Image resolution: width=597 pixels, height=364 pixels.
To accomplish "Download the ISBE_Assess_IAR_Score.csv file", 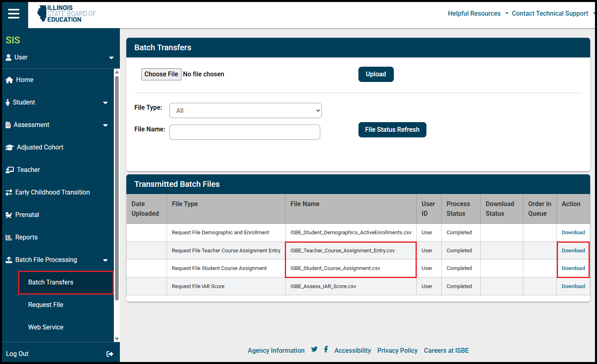I will click(573, 286).
